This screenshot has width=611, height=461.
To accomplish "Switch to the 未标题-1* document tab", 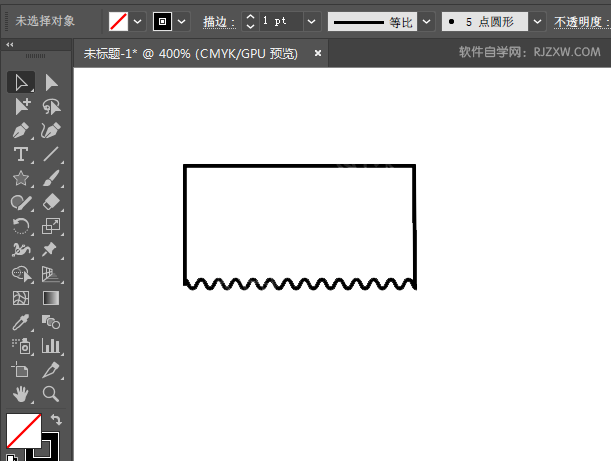I will (191, 53).
